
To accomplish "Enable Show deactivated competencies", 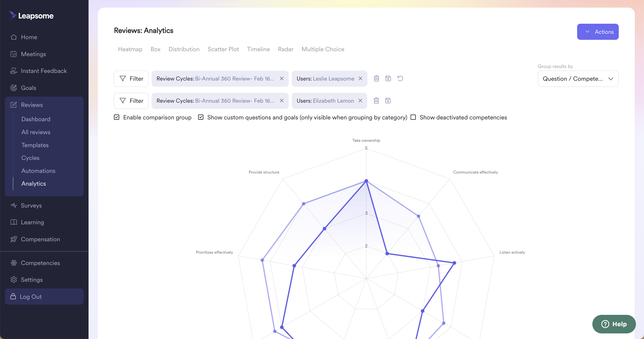I will (x=413, y=117).
